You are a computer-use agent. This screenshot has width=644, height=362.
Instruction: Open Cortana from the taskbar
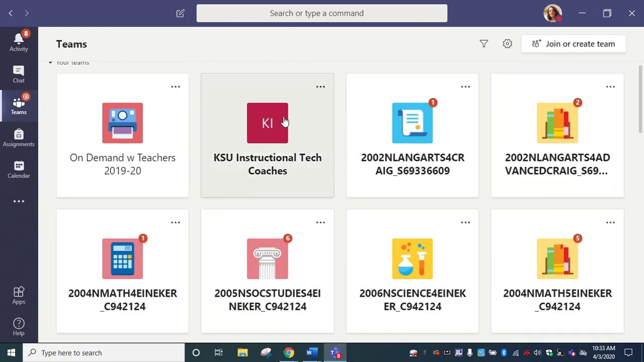[196, 352]
